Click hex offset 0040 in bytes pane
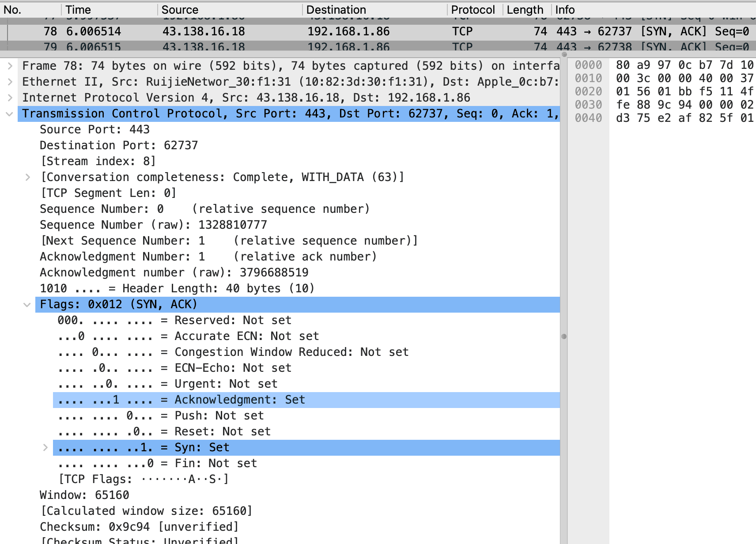Screen dimensions: 756x544 click(589, 118)
